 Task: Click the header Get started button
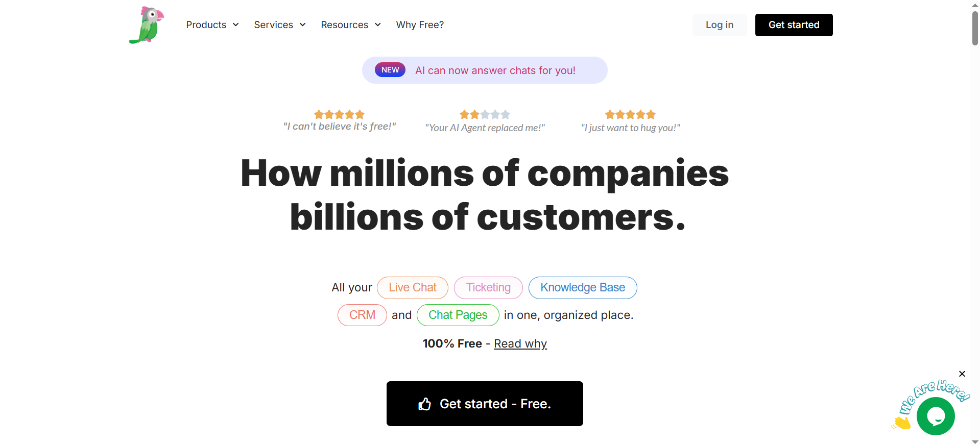[x=794, y=25]
